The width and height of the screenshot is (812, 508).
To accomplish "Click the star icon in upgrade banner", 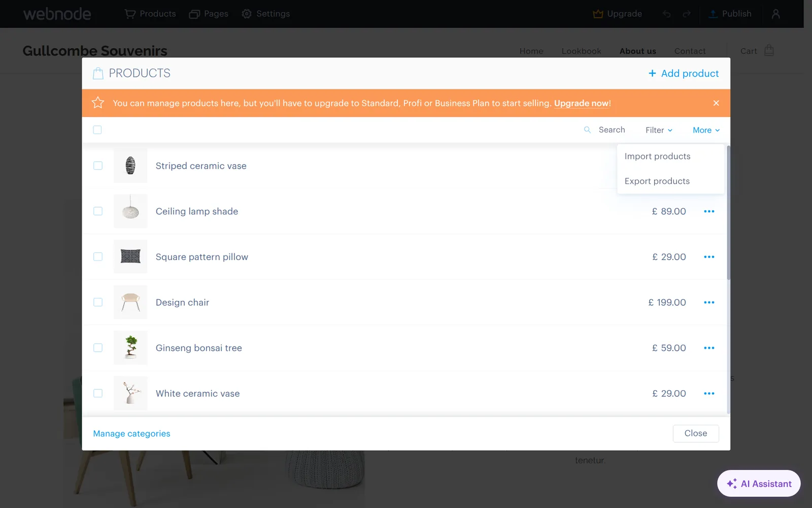I will click(98, 103).
